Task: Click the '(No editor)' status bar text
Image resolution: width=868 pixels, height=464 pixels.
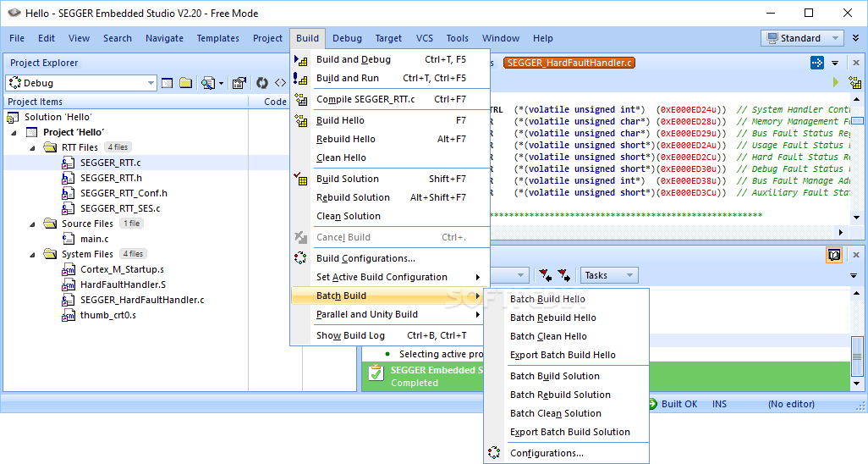Action: click(x=791, y=404)
